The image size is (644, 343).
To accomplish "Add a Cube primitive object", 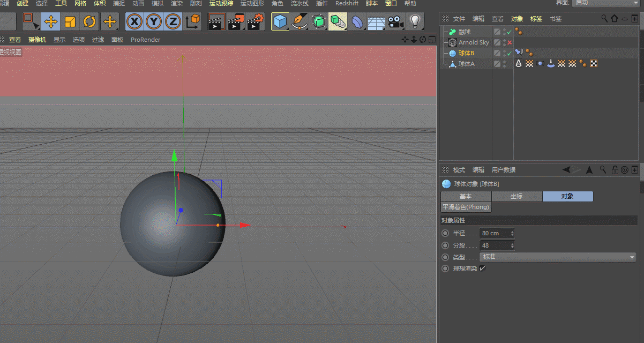I will pyautogui.click(x=280, y=21).
